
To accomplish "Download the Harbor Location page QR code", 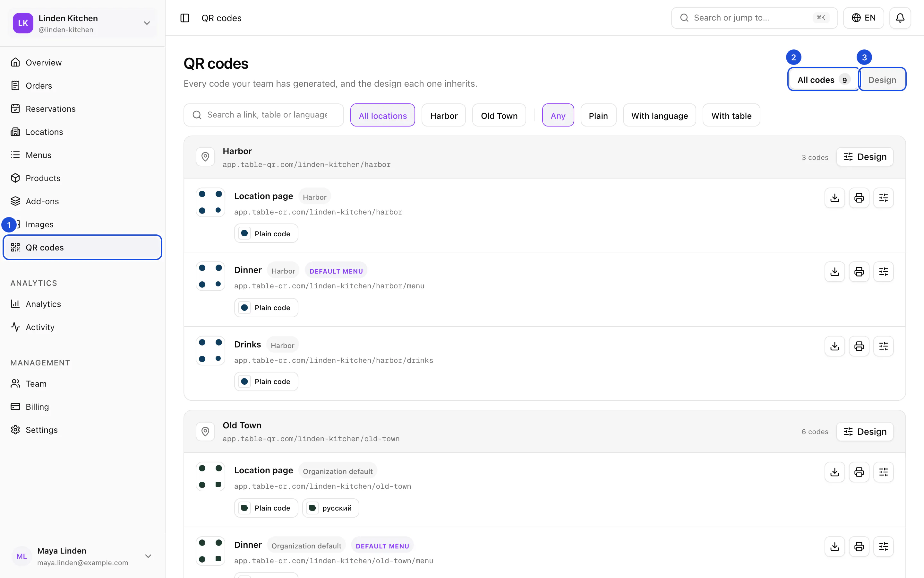I will click(835, 197).
